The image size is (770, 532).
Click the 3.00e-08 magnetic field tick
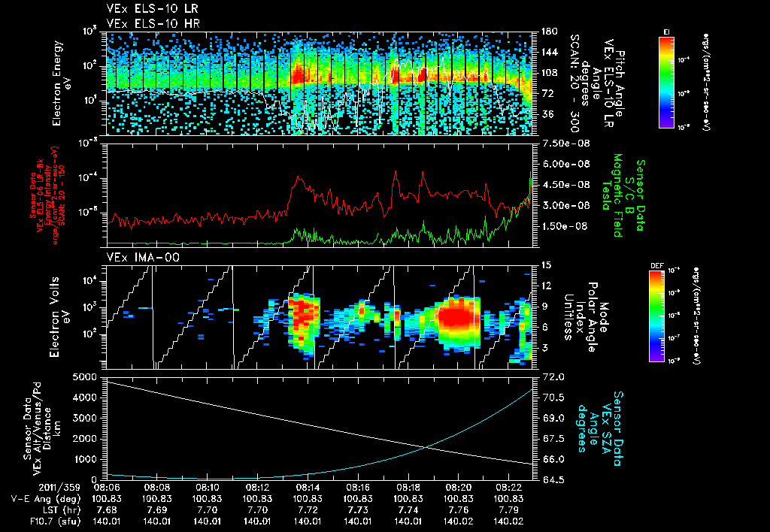pyautogui.click(x=565, y=205)
